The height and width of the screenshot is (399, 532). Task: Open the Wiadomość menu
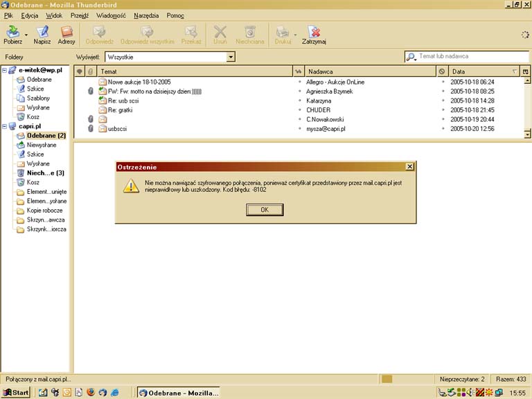111,16
